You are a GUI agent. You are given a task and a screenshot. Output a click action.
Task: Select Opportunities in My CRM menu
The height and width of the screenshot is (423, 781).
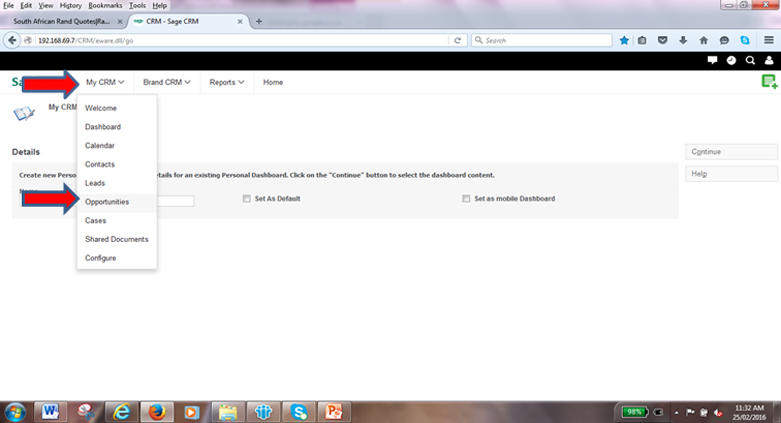click(x=117, y=202)
